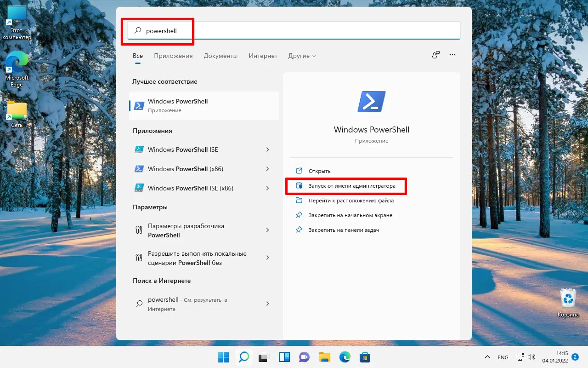Select Этот компьютер desktop icon

pyautogui.click(x=17, y=23)
